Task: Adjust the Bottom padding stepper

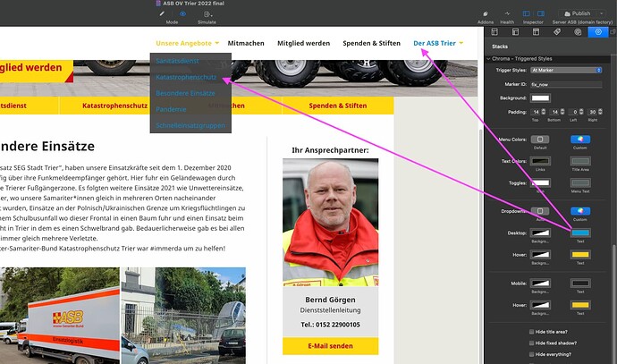Action: (x=562, y=112)
